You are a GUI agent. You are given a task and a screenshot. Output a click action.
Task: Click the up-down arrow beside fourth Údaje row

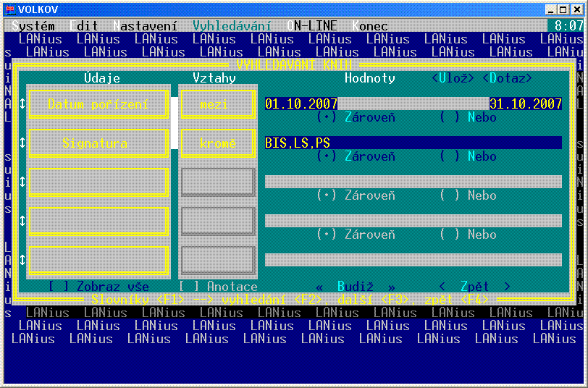tap(22, 221)
